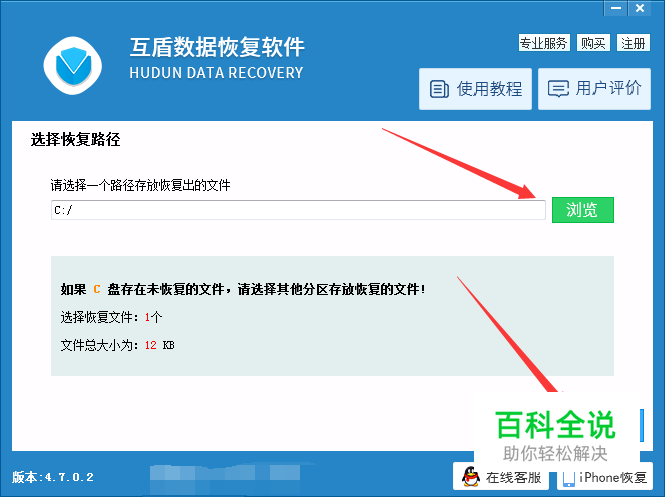Click the 互盾数据恢复软件 title text
This screenshot has width=665, height=497.
tap(217, 47)
